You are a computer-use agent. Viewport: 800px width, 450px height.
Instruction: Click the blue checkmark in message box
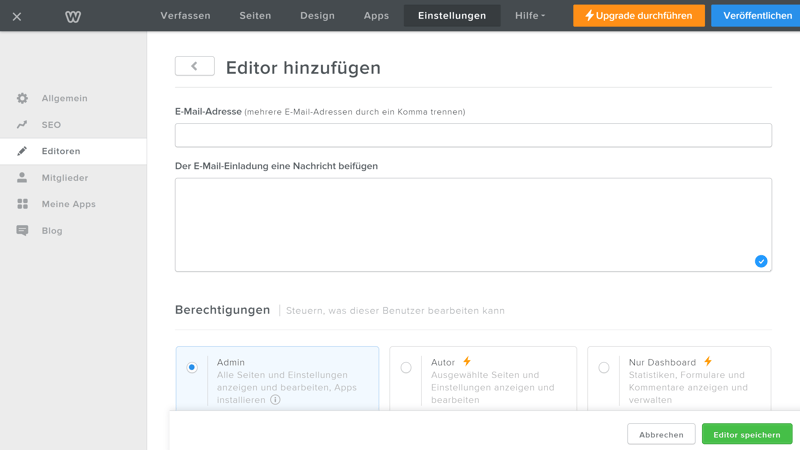(761, 261)
